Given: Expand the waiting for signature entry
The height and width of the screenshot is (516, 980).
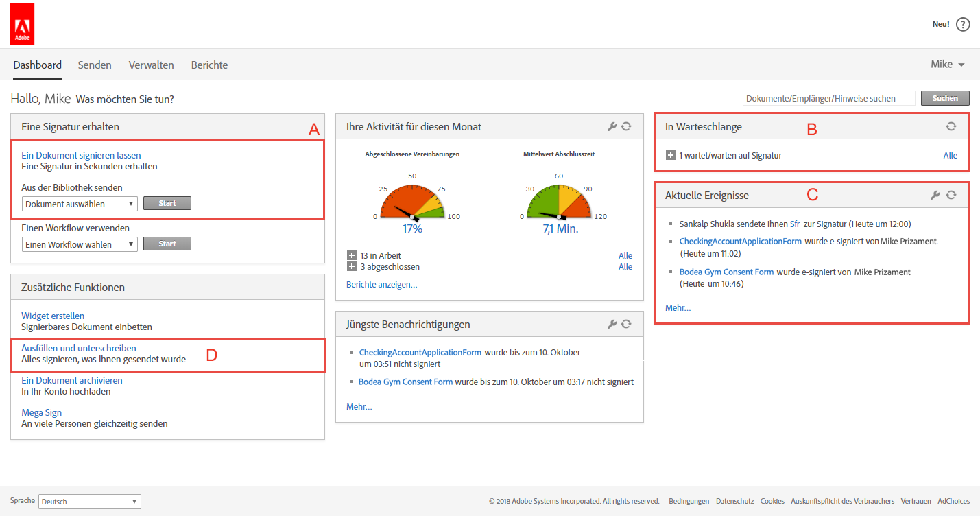Looking at the screenshot, I should (x=671, y=156).
